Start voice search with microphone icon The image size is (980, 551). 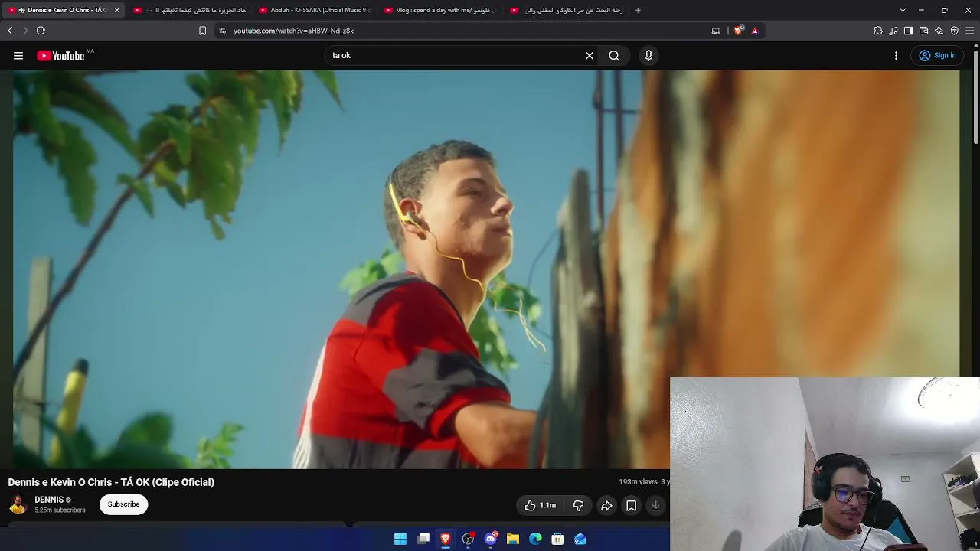pos(648,55)
